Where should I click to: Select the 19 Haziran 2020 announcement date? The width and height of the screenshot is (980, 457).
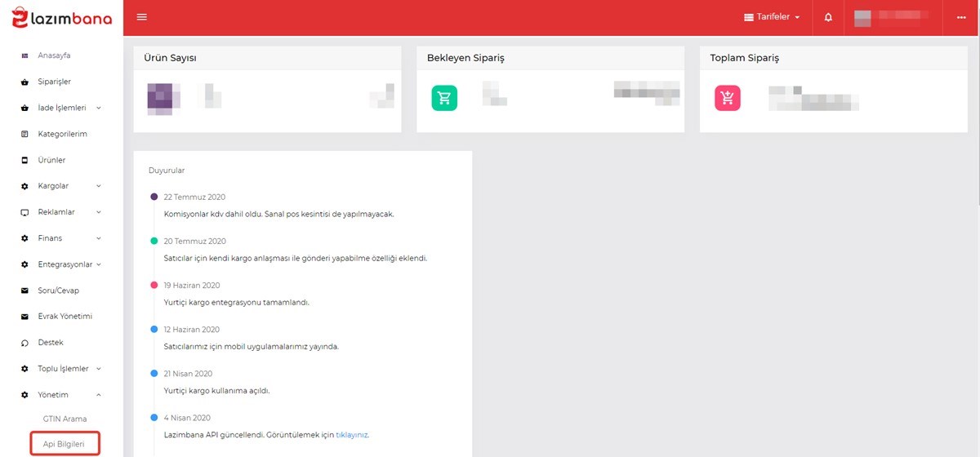(192, 286)
